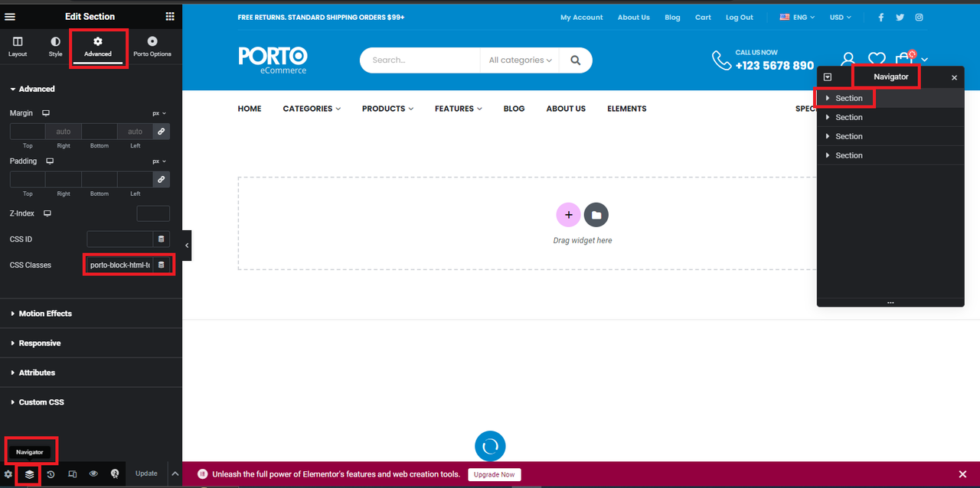
Task: Click the CSS Classes dynamic tags icon
Action: click(x=161, y=265)
